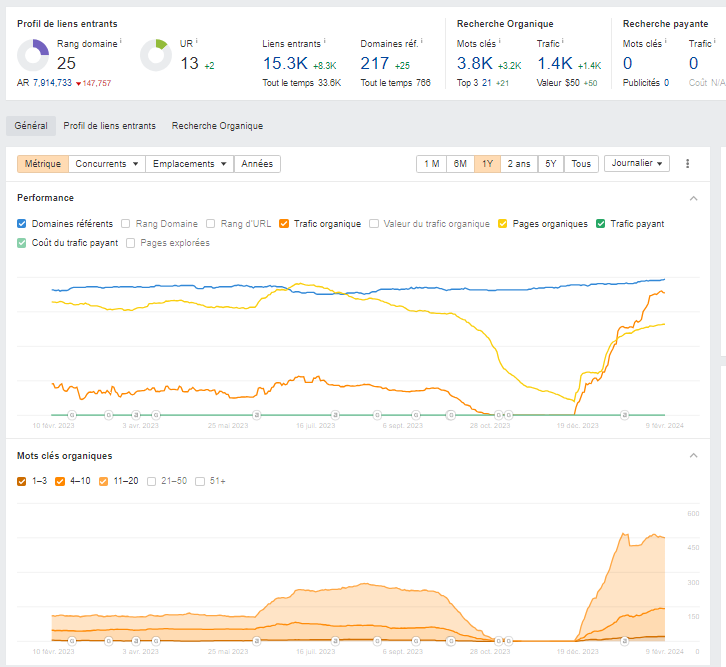Collapse the Mots clés organiques section chevron
Image resolution: width=726 pixels, height=667 pixels.
(x=693, y=455)
